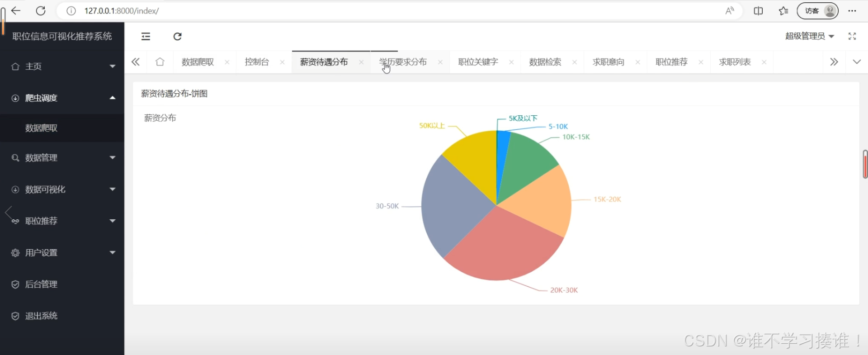Open browser favorites star icon
Screen dimensions: 868x355
[x=783, y=11]
